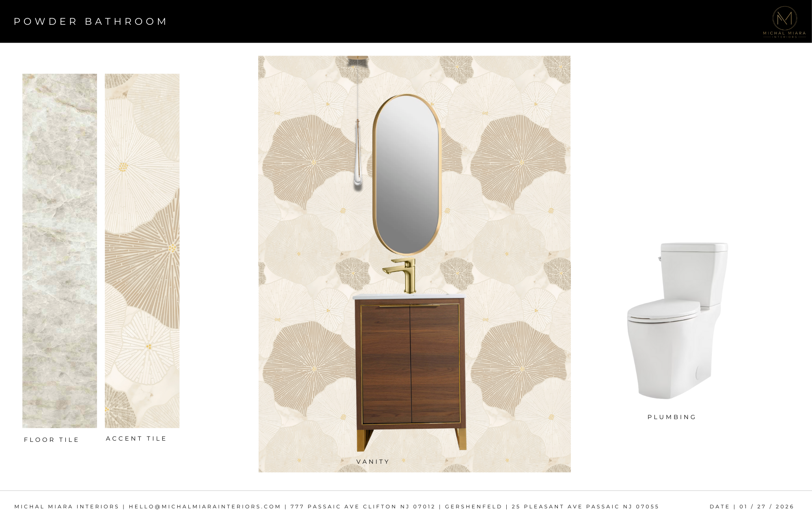Screen dimensions: 812x525
Task: Select the marble floor tile swatch
Action: pos(60,251)
